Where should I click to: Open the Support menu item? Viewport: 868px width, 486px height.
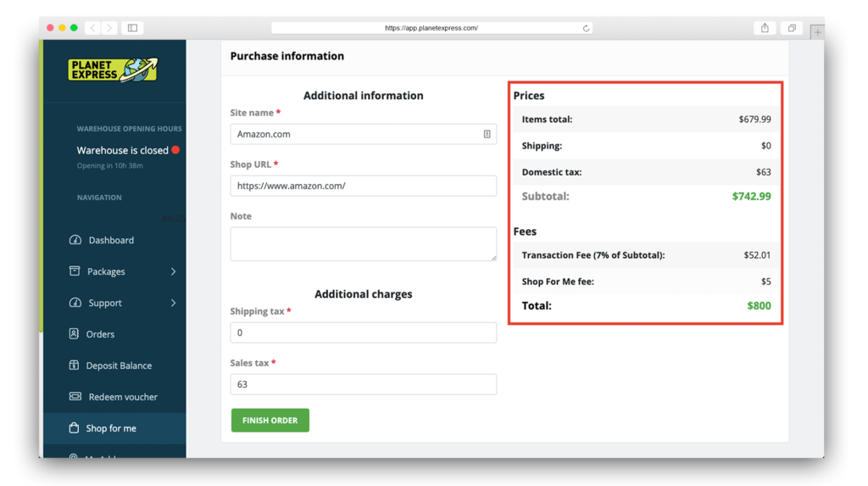[104, 303]
